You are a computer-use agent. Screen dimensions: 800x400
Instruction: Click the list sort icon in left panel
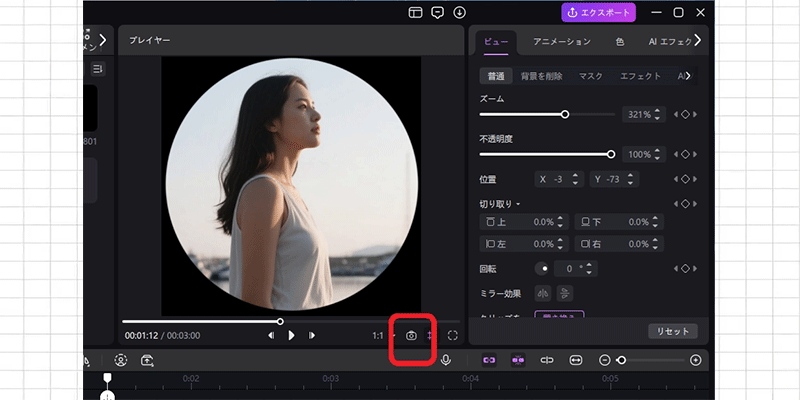click(98, 68)
